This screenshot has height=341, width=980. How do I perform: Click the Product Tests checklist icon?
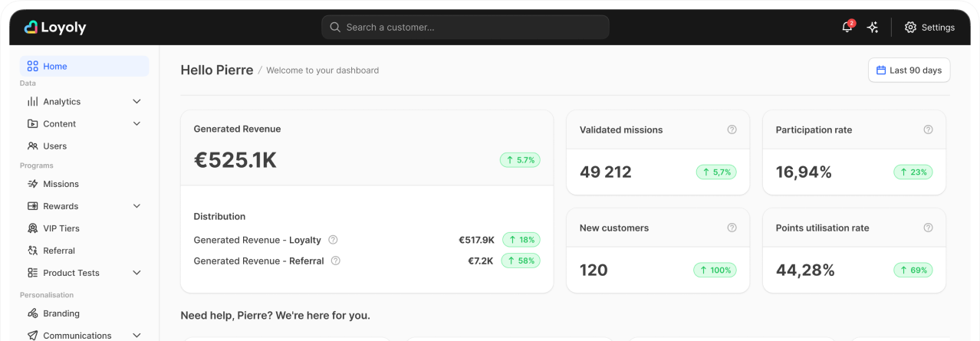coord(32,273)
